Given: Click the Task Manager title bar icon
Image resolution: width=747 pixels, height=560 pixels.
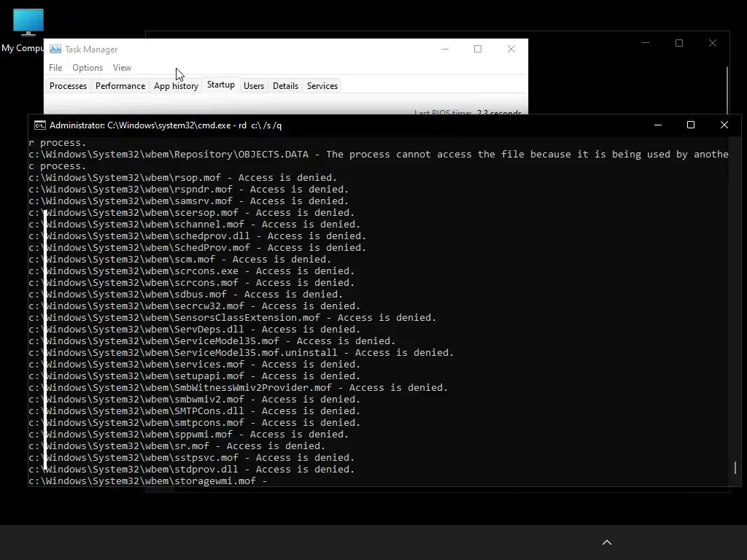Looking at the screenshot, I should [x=55, y=49].
